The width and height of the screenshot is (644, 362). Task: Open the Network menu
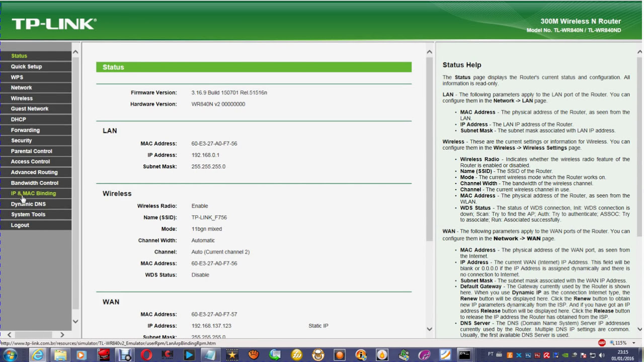coord(21,87)
